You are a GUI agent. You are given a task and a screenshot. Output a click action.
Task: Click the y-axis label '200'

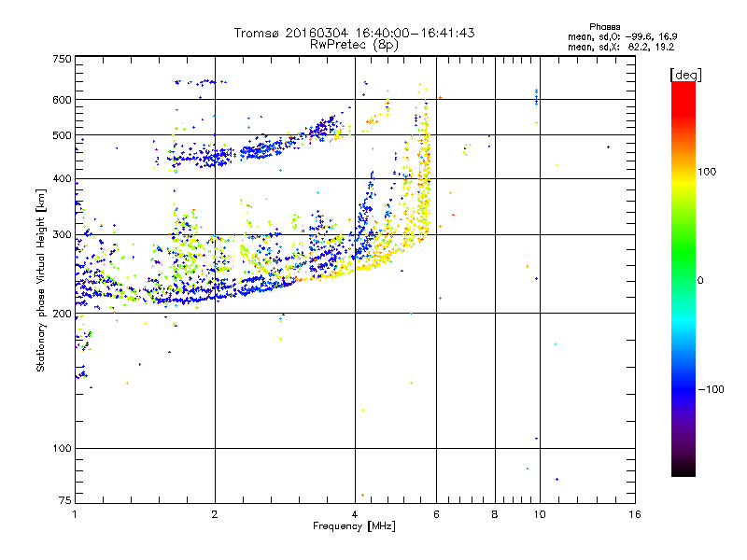point(62,314)
